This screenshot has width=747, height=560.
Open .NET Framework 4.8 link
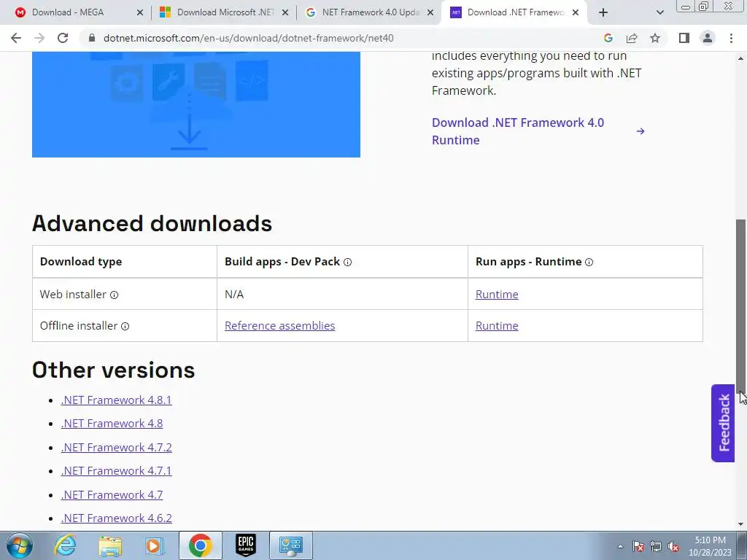coord(112,424)
